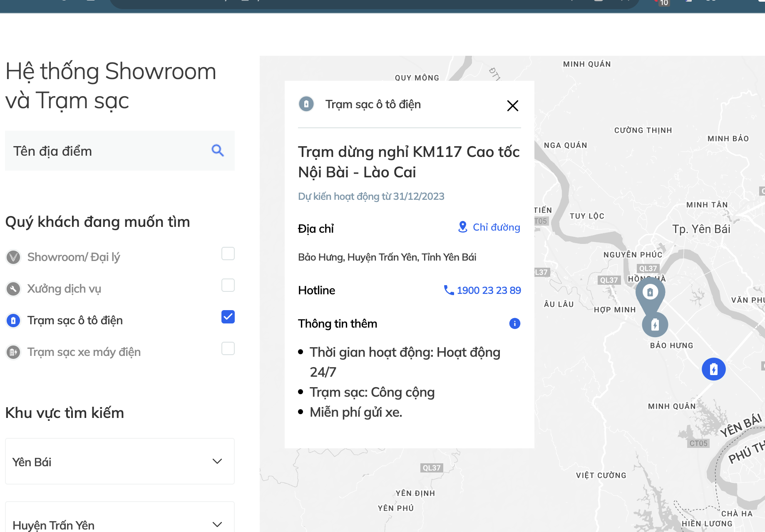Uncheck the Trạm sạc ô tô điện checkbox
This screenshot has height=532, width=765.
[228, 317]
